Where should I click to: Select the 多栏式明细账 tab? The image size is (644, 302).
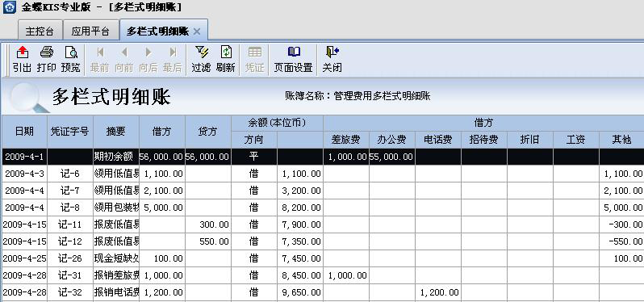(157, 31)
